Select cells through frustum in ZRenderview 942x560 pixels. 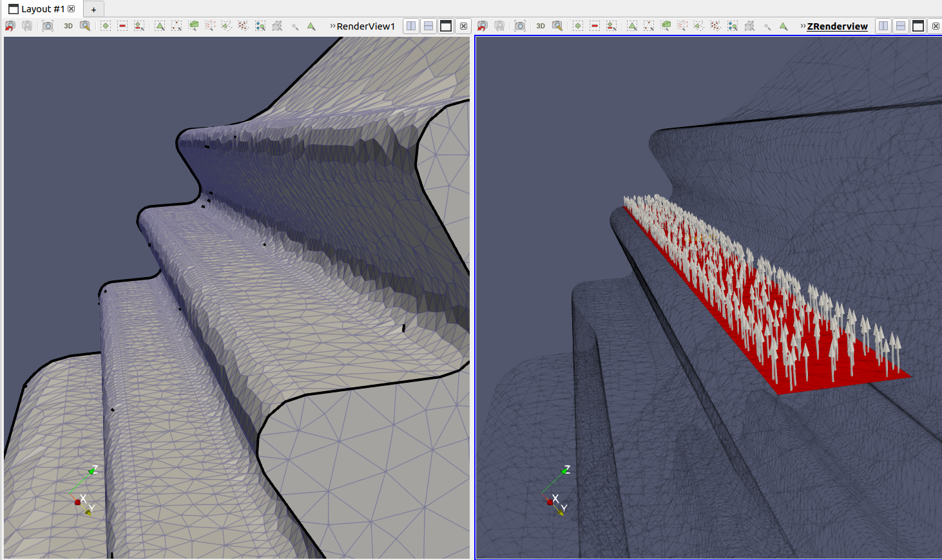pos(666,26)
